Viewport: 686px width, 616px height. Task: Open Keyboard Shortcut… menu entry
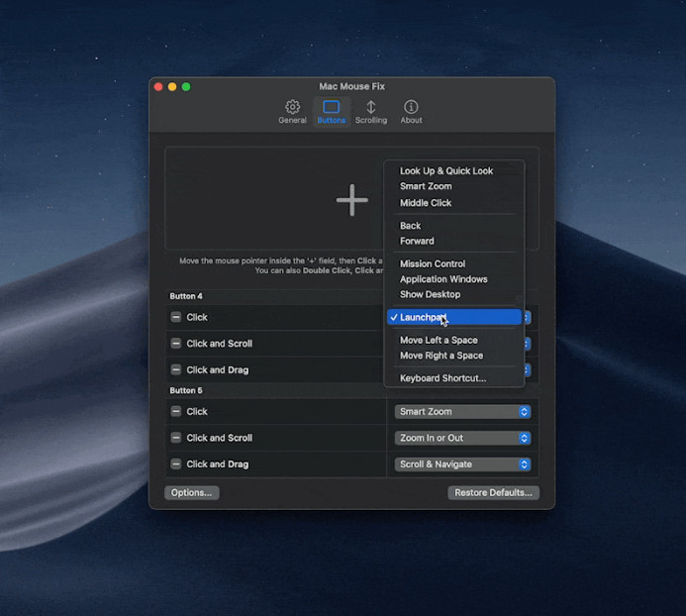click(x=454, y=378)
